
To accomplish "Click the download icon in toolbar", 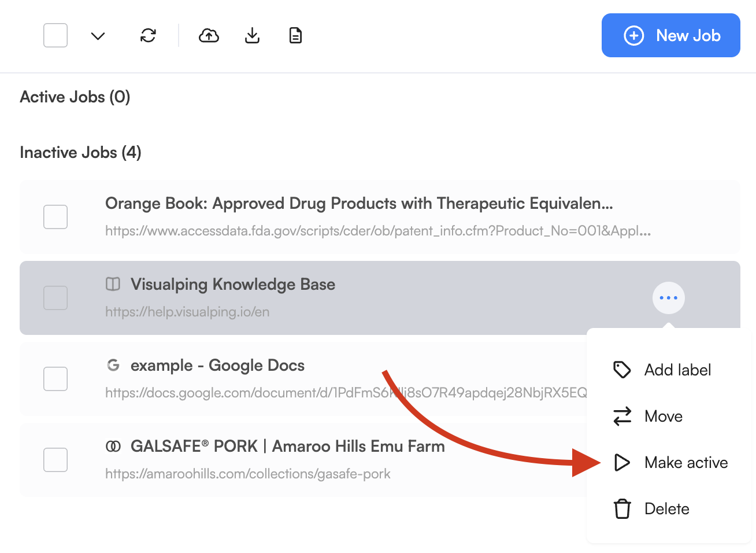I will 252,36.
